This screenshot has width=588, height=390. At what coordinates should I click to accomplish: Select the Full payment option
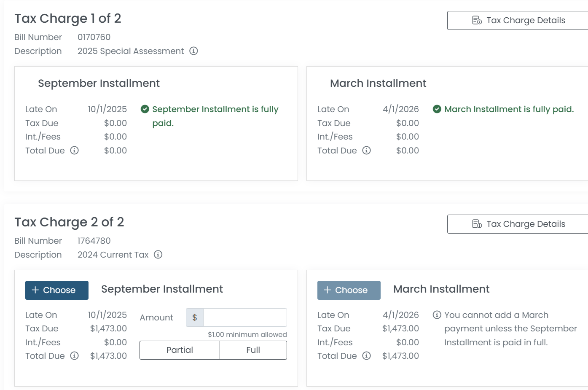click(253, 350)
